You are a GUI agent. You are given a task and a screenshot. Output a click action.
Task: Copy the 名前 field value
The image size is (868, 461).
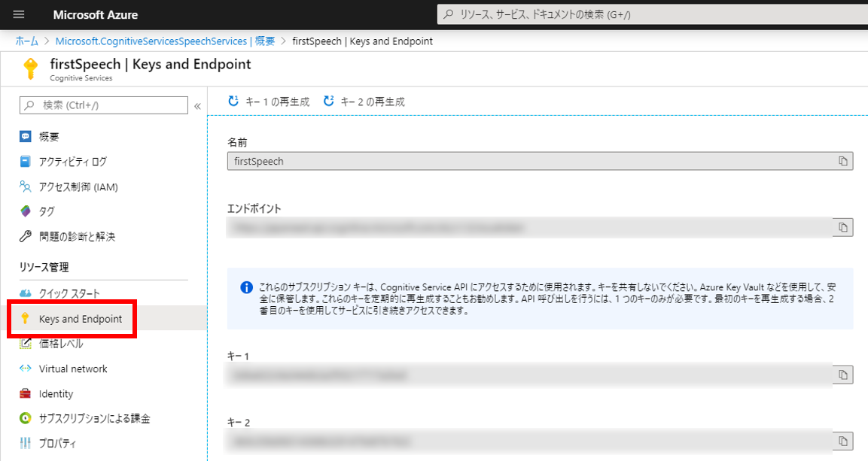click(843, 161)
